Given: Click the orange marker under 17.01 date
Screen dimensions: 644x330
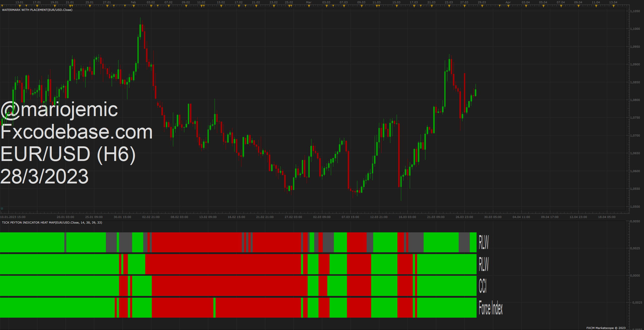Looking at the screenshot, I should (37, 6).
